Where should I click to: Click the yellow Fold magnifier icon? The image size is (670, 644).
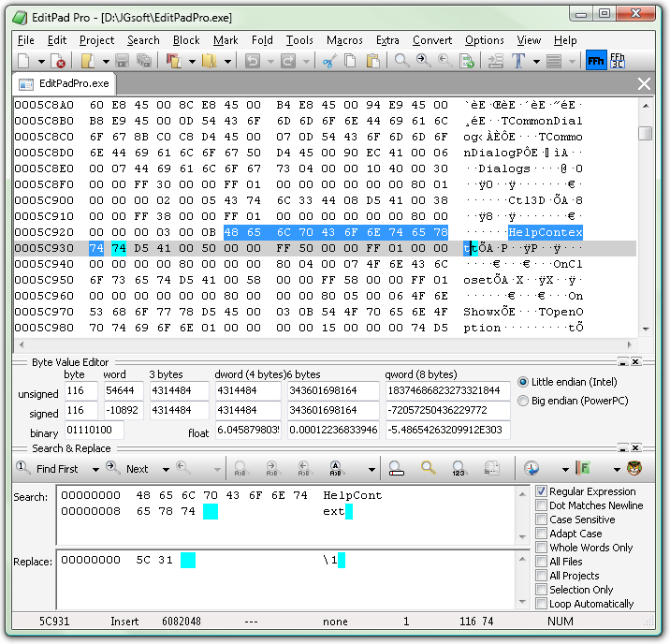tap(429, 468)
